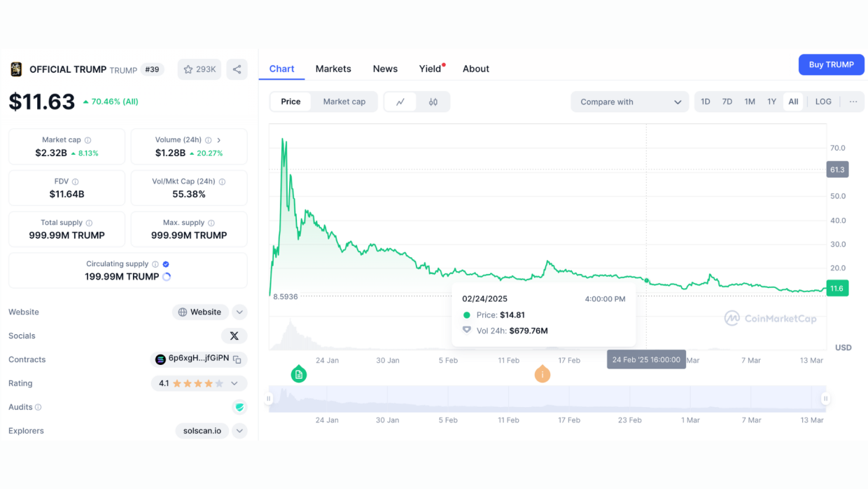The width and height of the screenshot is (868, 489).
Task: Click the 199.99M TRUMP circulating supply value
Action: point(122,277)
